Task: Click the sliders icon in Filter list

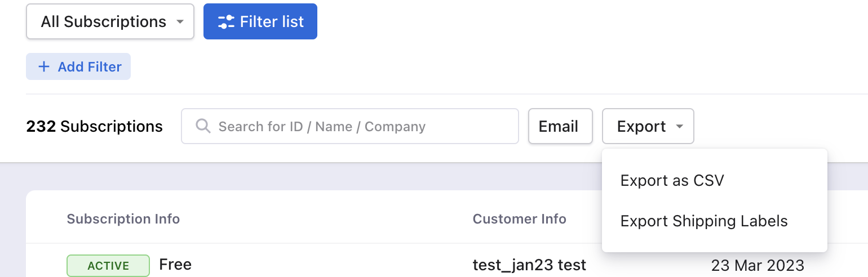Action: [226, 22]
